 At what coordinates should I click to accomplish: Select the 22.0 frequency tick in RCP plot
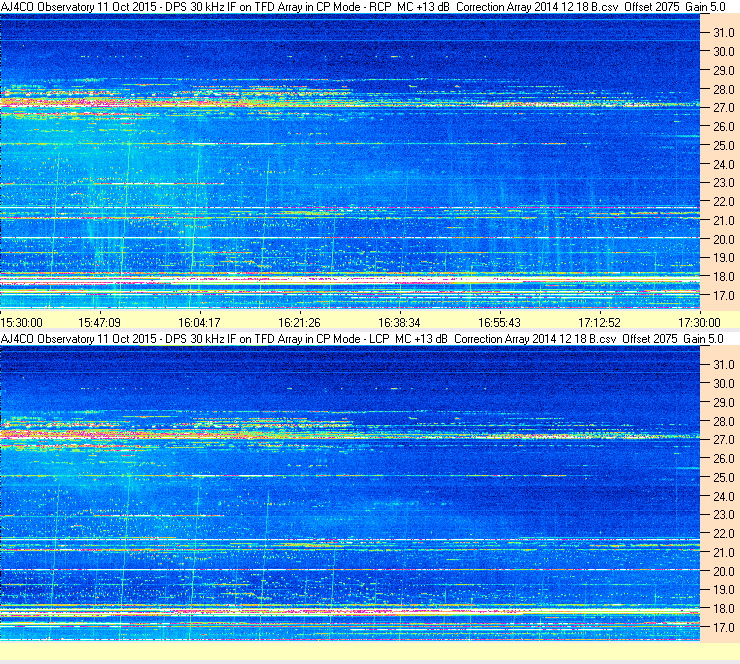click(x=723, y=202)
